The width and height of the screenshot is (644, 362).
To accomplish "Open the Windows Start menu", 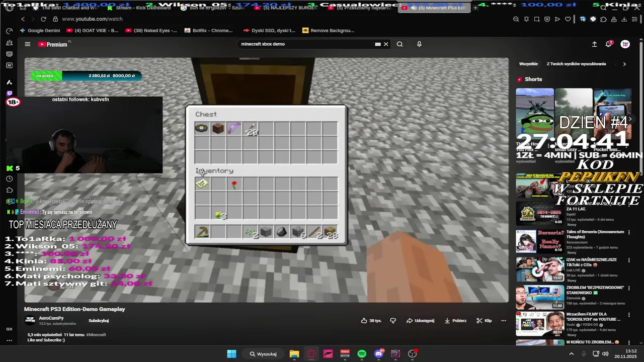I will [x=231, y=354].
